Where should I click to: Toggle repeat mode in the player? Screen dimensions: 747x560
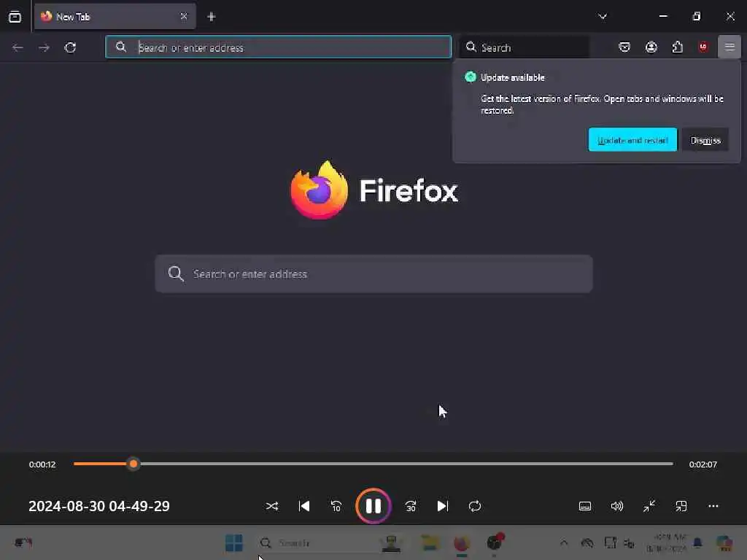pos(474,506)
